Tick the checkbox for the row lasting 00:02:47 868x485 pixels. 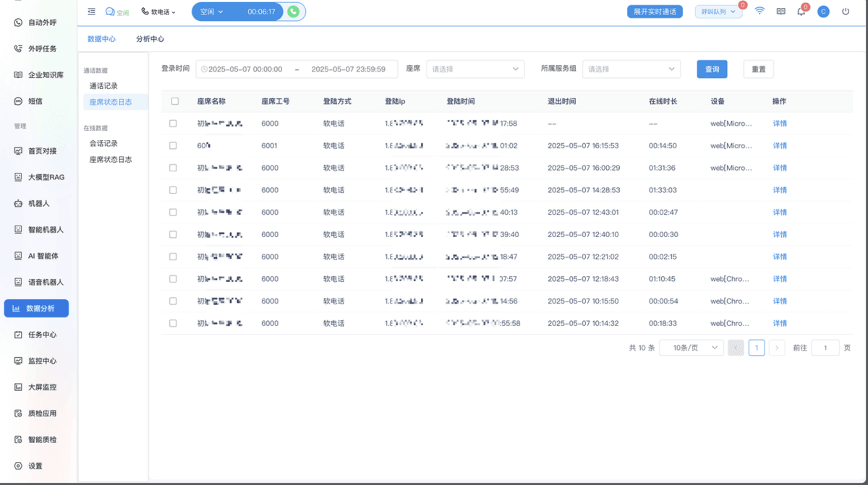[x=173, y=213]
